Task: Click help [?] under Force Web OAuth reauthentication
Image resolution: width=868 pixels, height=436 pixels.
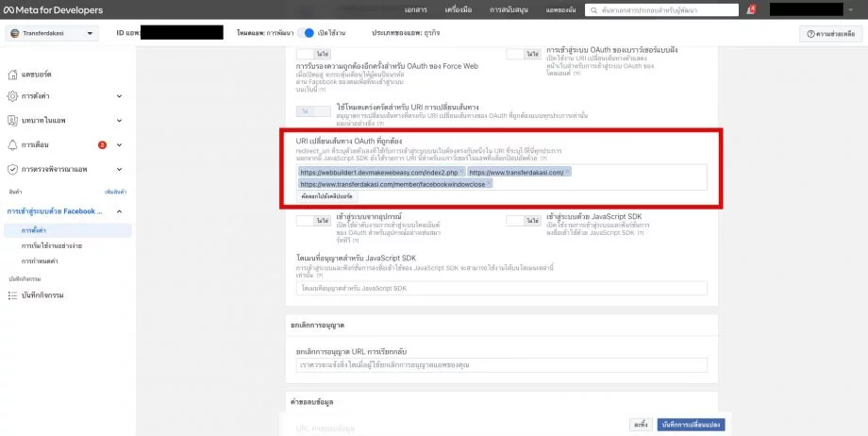Action: [322, 90]
